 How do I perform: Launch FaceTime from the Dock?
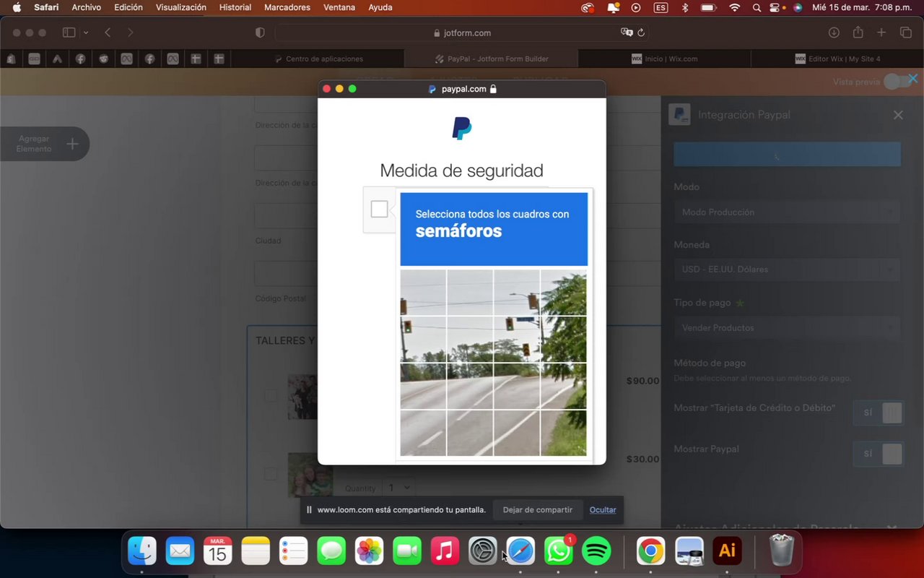pos(407,551)
